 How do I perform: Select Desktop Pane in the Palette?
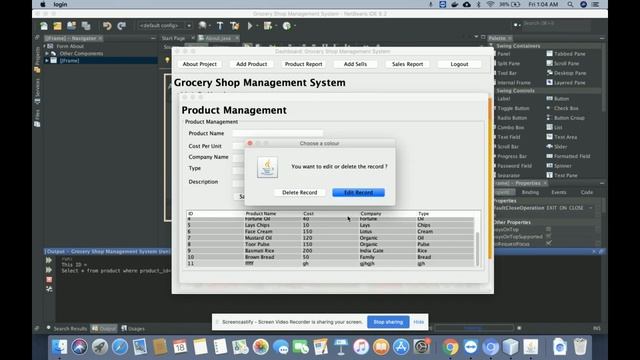(x=566, y=73)
